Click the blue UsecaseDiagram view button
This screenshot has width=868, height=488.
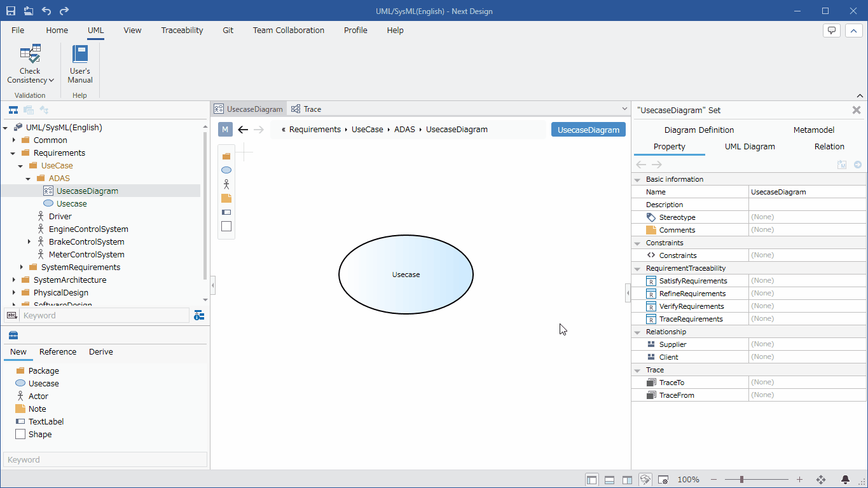tap(588, 130)
